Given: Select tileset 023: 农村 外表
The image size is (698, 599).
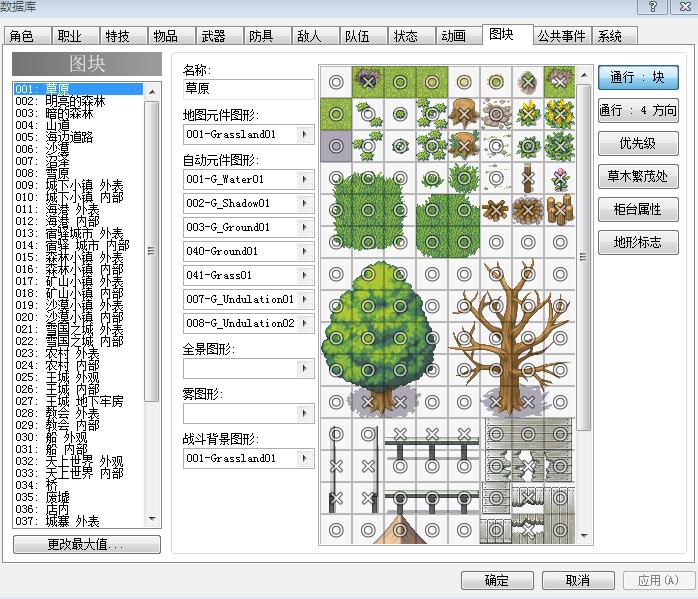Looking at the screenshot, I should (78, 353).
